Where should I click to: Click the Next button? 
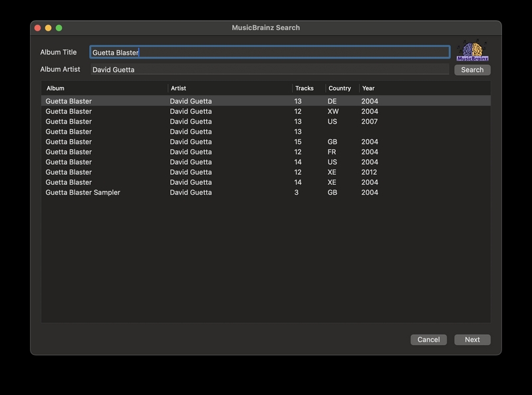coord(472,340)
